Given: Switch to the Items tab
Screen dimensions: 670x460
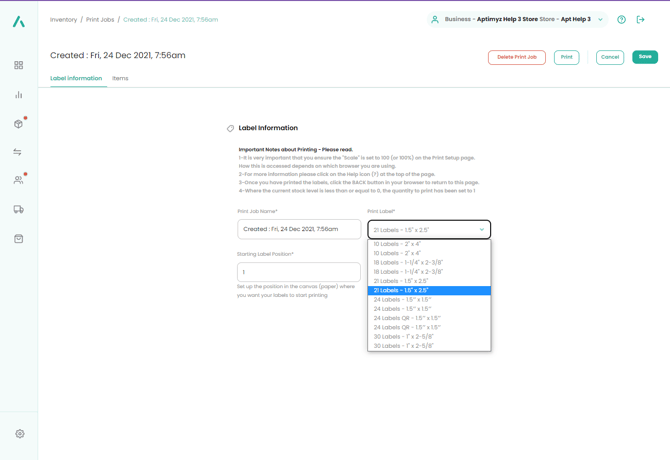Looking at the screenshot, I should (x=120, y=78).
